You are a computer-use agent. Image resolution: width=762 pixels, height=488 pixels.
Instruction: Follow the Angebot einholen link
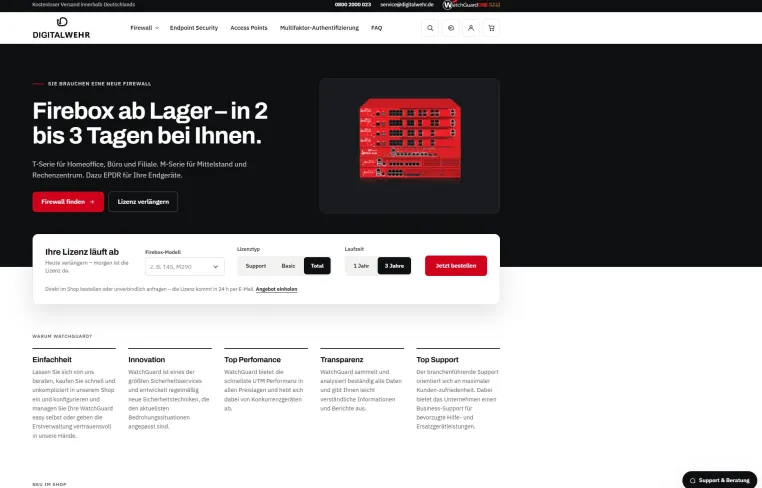click(x=277, y=289)
